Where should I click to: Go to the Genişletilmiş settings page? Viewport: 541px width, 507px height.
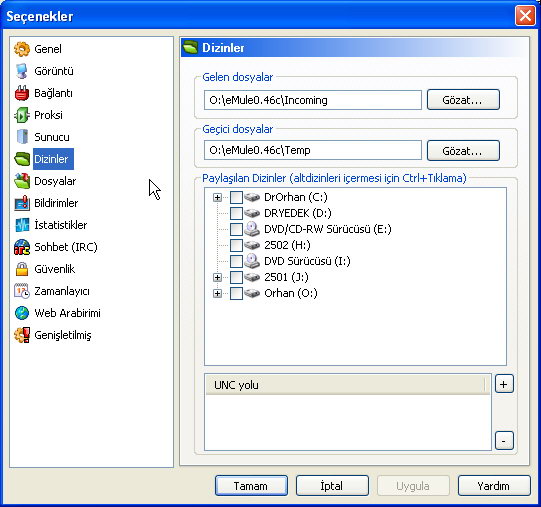coord(63,335)
